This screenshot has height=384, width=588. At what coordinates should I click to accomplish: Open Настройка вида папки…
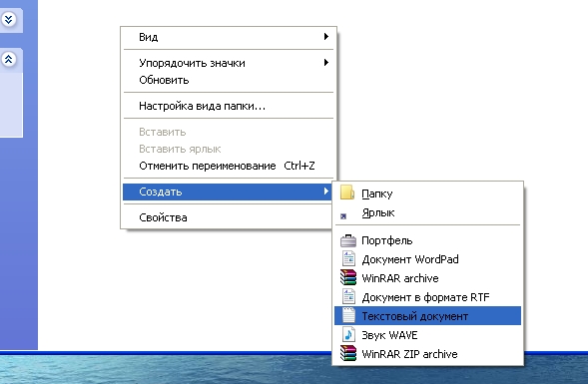click(x=228, y=106)
